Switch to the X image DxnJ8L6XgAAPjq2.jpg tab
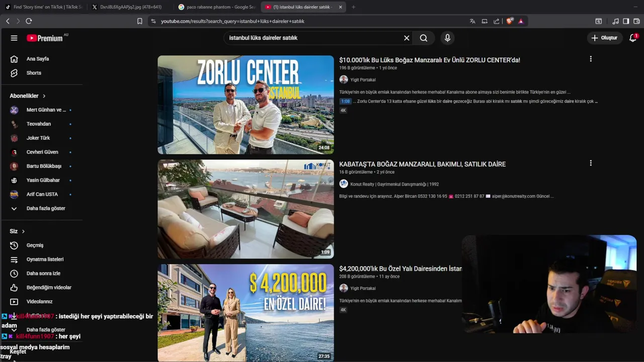644x362 pixels. click(130, 7)
